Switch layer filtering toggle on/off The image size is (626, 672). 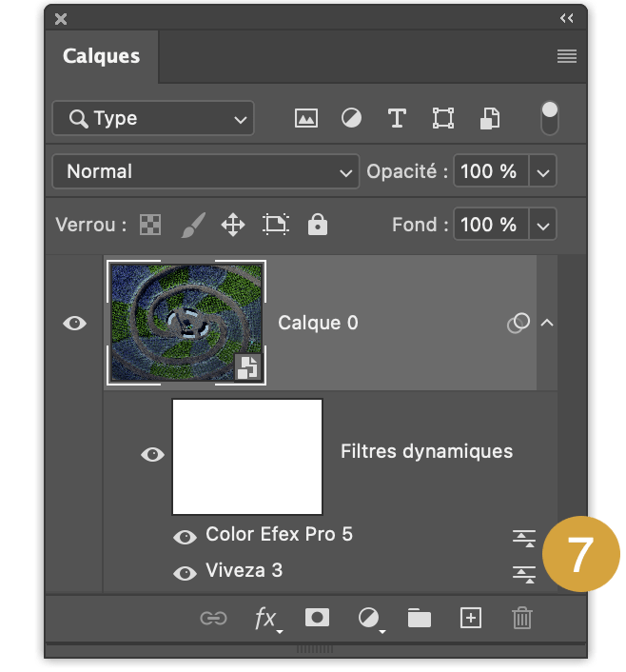[x=550, y=118]
